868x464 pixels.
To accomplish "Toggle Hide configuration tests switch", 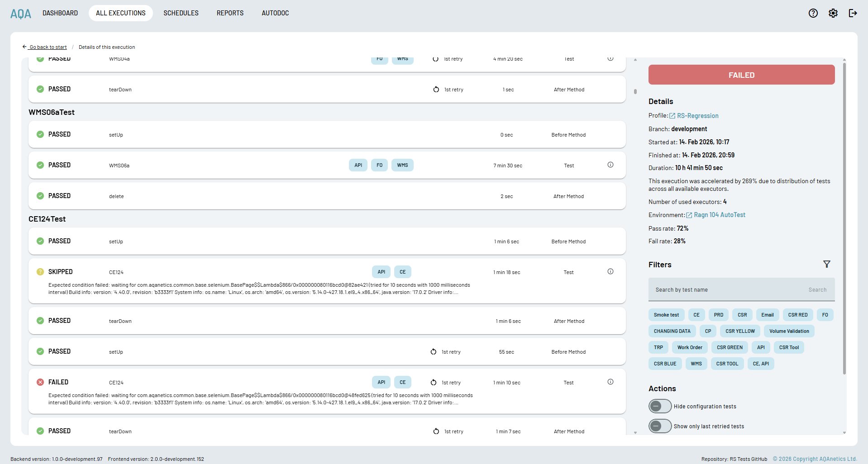I will (x=660, y=406).
